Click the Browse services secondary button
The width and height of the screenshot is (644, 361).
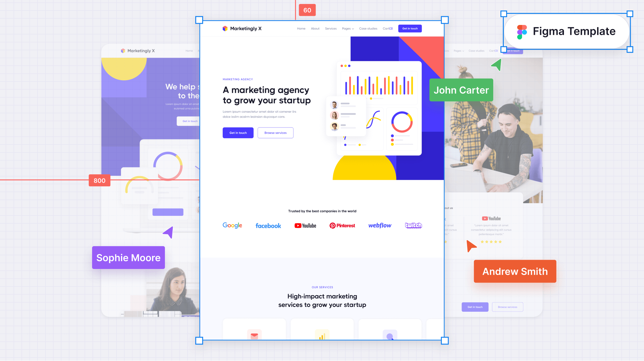tap(275, 133)
